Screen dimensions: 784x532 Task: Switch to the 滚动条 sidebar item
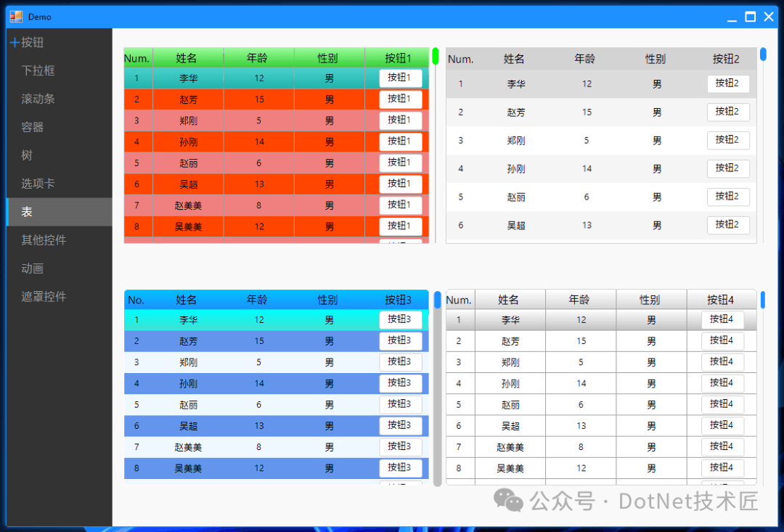[x=38, y=99]
